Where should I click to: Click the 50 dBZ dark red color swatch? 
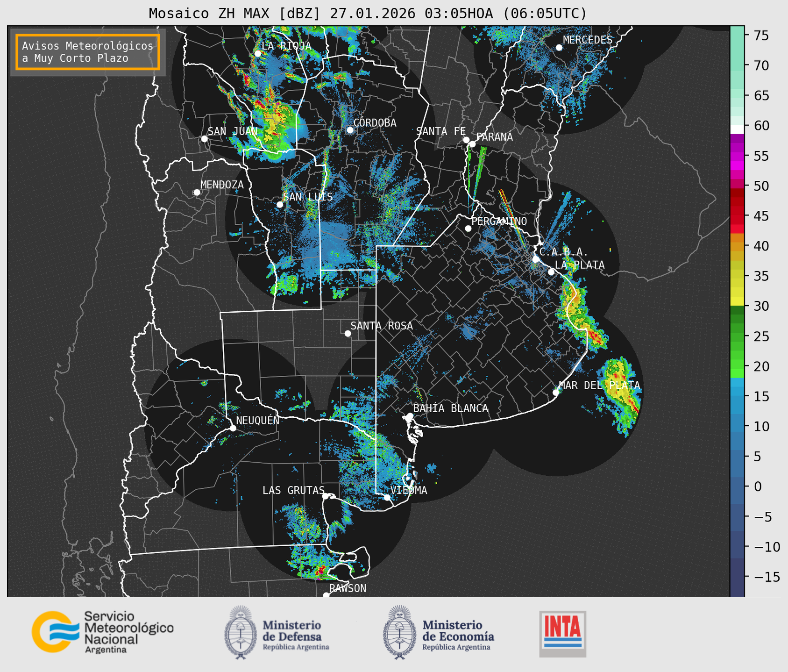coord(737,193)
